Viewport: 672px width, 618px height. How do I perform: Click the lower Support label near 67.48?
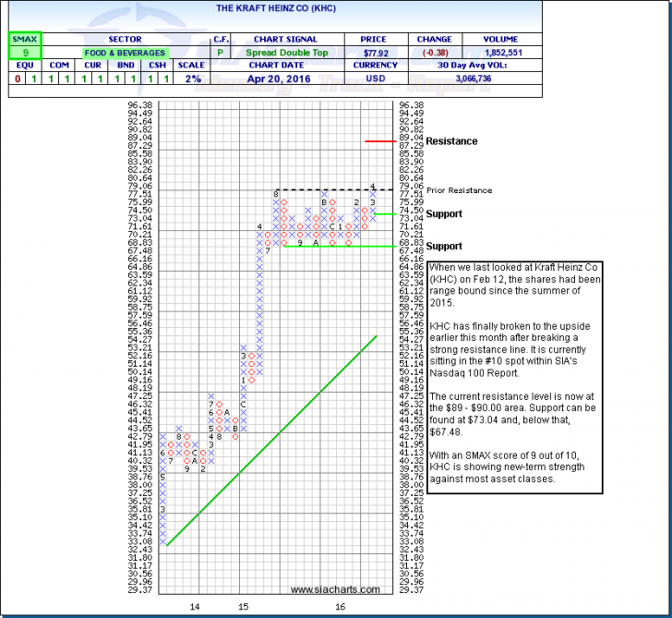pyautogui.click(x=444, y=247)
